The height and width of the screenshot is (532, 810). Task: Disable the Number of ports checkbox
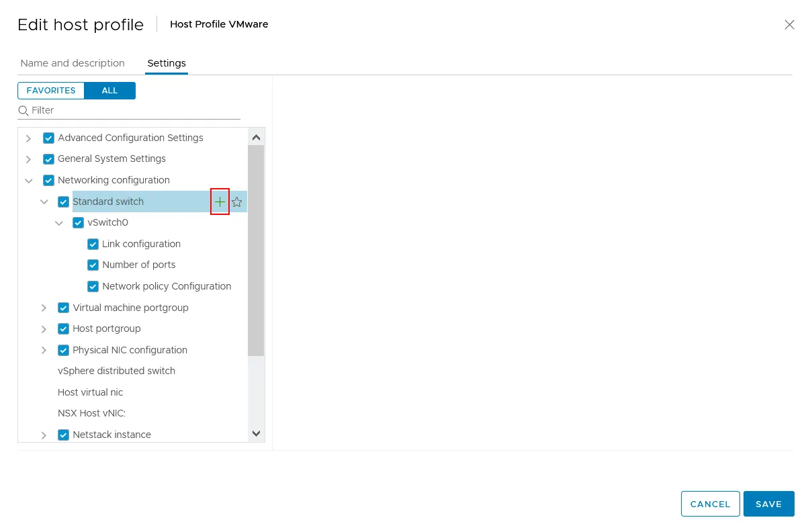point(93,265)
